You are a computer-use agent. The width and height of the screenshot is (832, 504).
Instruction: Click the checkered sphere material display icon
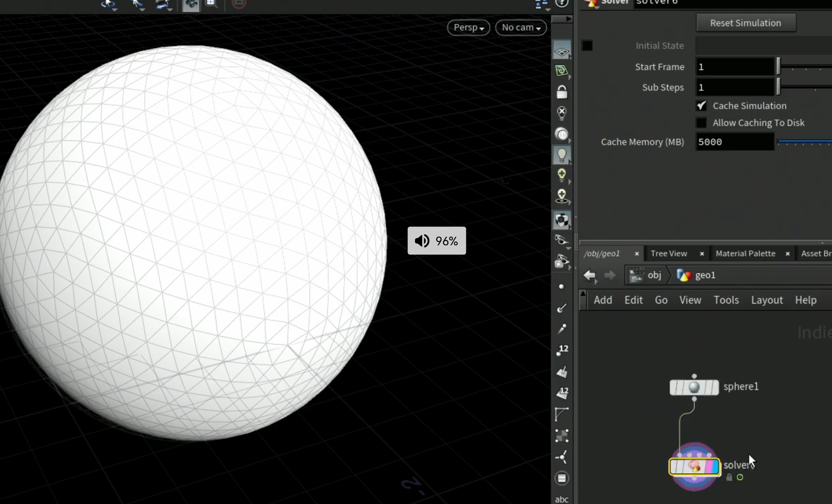[x=562, y=220]
